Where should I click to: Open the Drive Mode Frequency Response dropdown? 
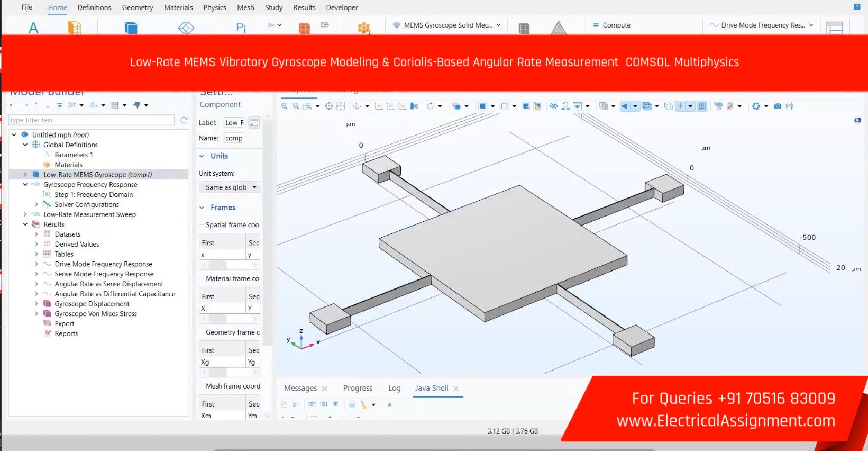pyautogui.click(x=762, y=25)
